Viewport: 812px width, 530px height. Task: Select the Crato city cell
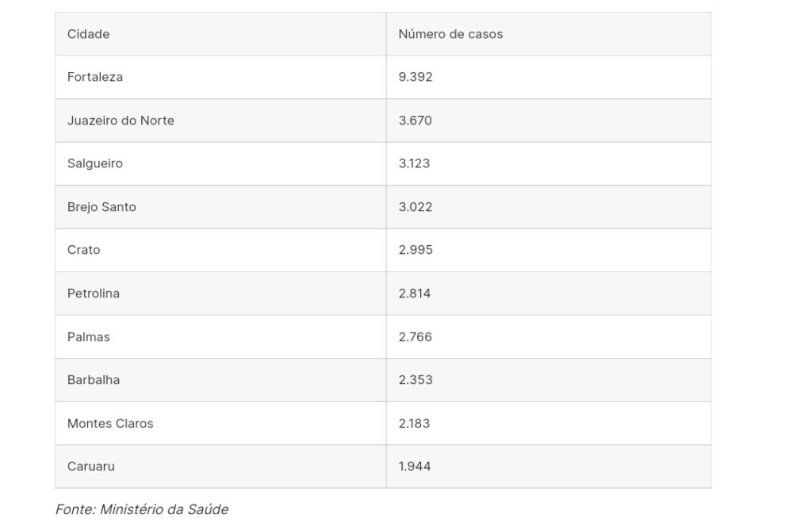click(x=84, y=250)
